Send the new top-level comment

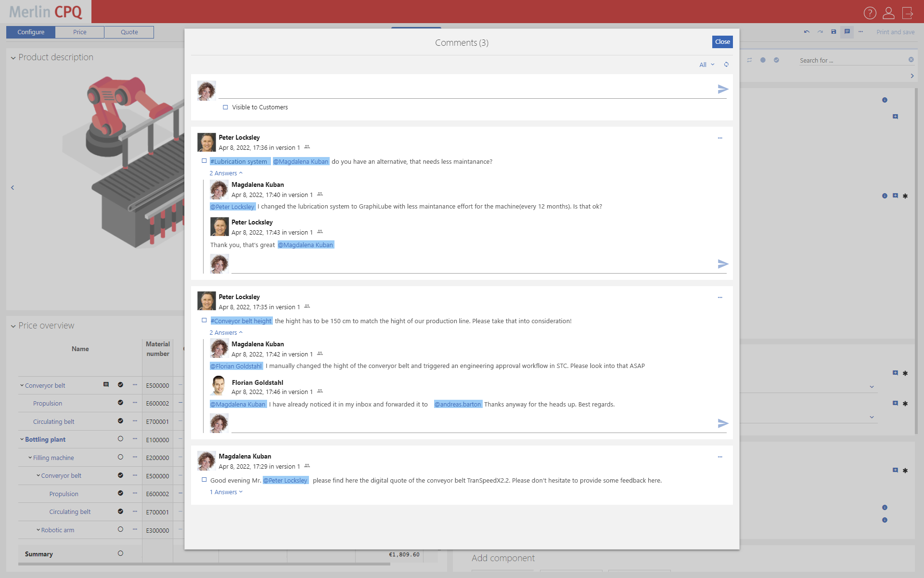click(x=722, y=89)
